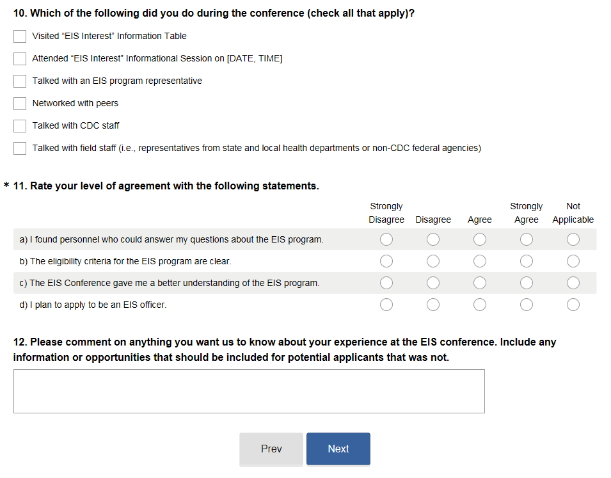Check the 'Talked with field staff' option
Image resolution: width=611 pixels, height=478 pixels.
tap(20, 148)
